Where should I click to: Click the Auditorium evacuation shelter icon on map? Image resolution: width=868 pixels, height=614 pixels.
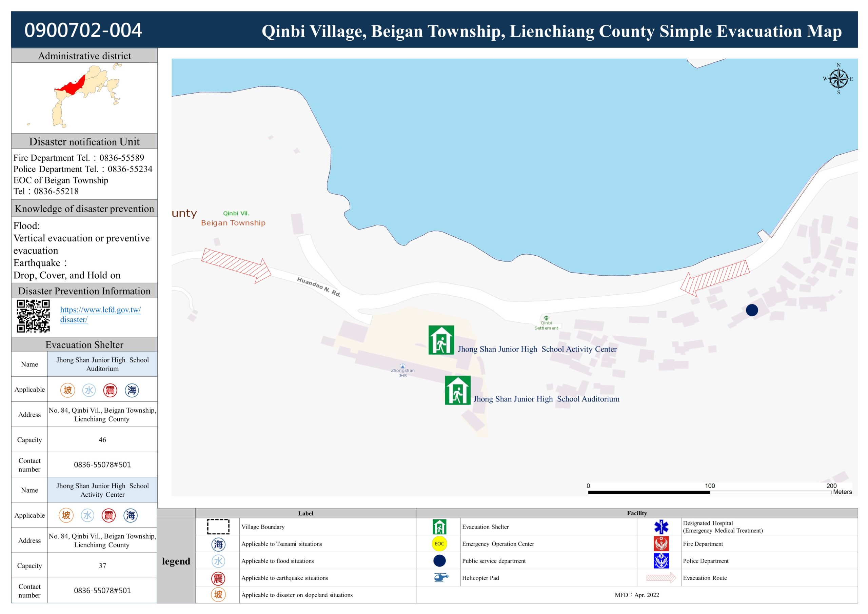457,390
